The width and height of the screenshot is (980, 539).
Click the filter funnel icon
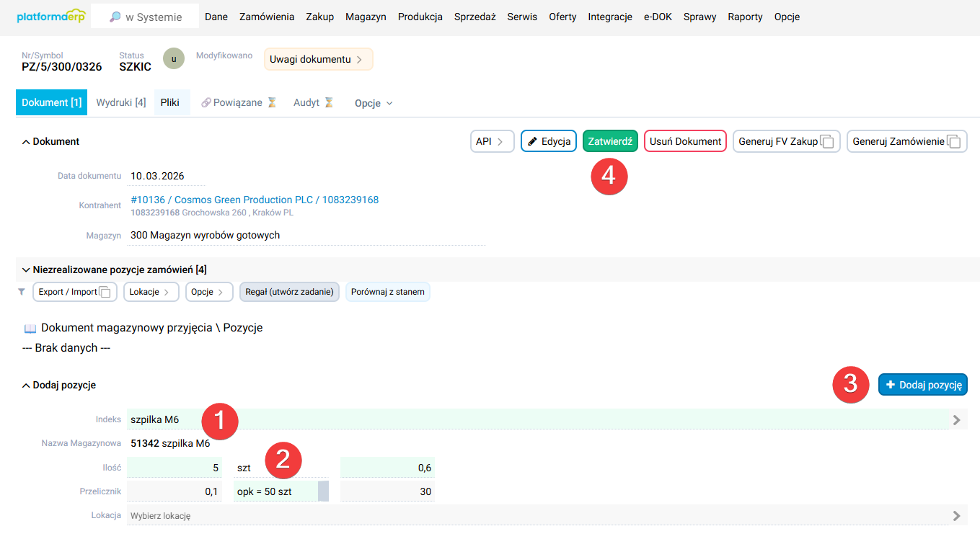coord(22,292)
